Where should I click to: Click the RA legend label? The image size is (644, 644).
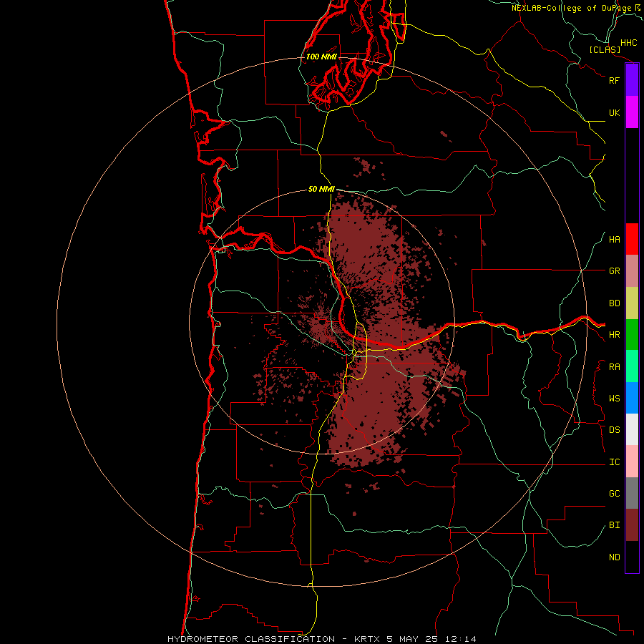click(615, 367)
